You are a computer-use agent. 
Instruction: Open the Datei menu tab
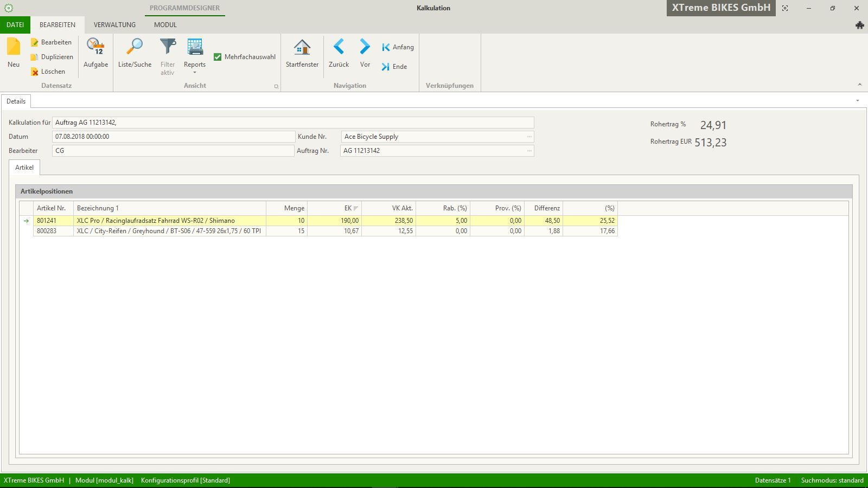click(15, 25)
